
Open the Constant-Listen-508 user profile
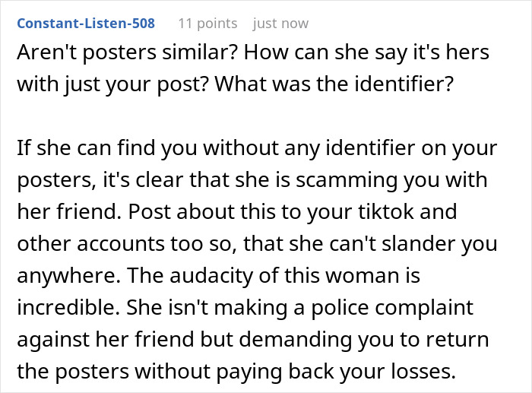point(86,24)
